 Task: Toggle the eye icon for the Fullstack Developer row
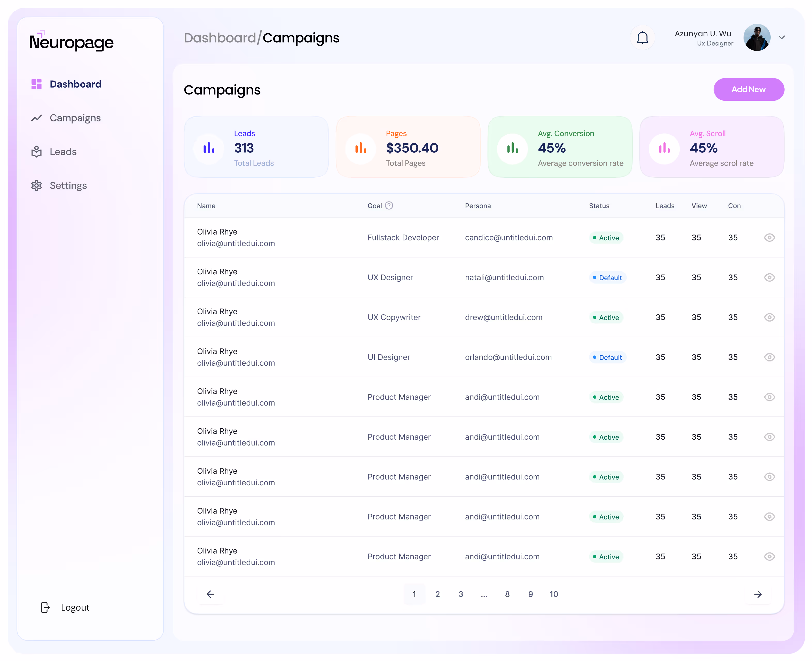click(769, 238)
